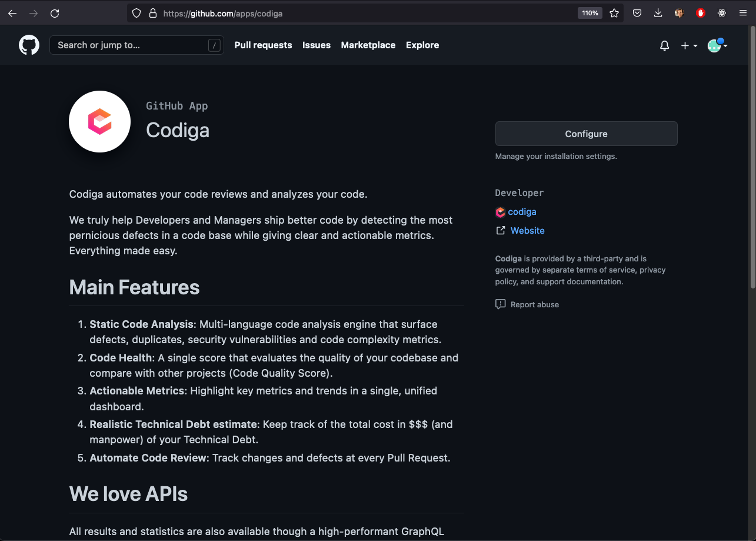Click the Realistic Technical Debt estimate item
Screen dimensions: 756x541
tap(271, 432)
